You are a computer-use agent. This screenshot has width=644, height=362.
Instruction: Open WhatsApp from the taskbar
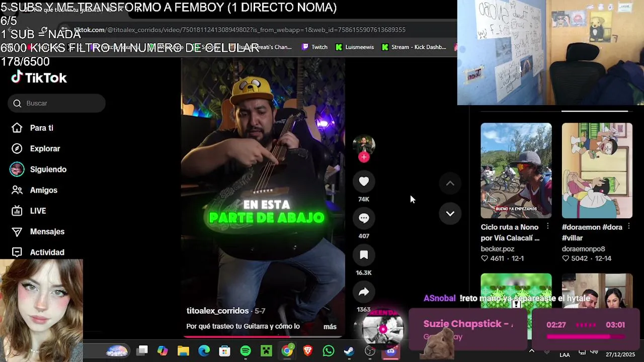[329, 351]
